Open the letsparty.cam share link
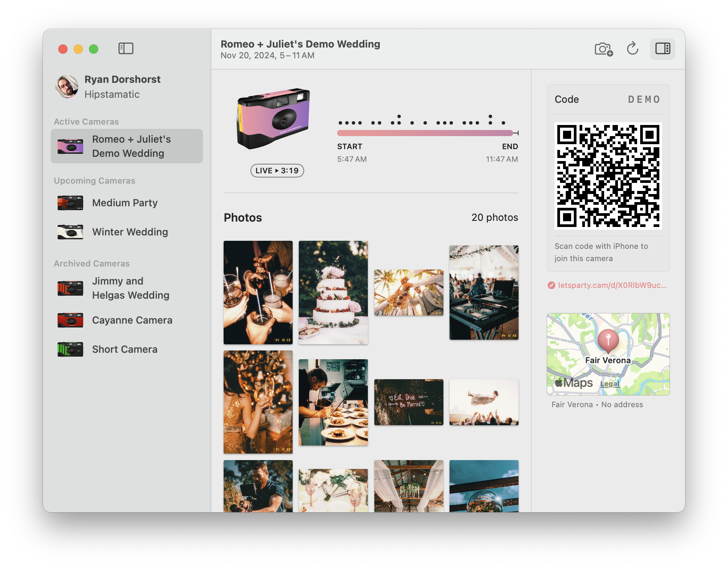 pos(612,285)
